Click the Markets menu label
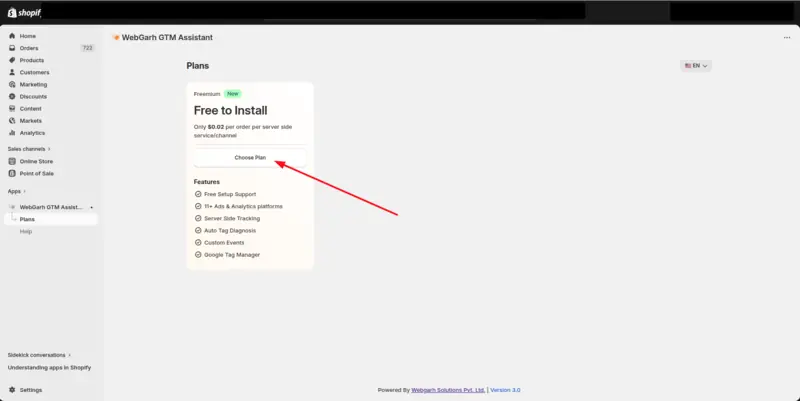The height and width of the screenshot is (401, 800). (x=31, y=121)
